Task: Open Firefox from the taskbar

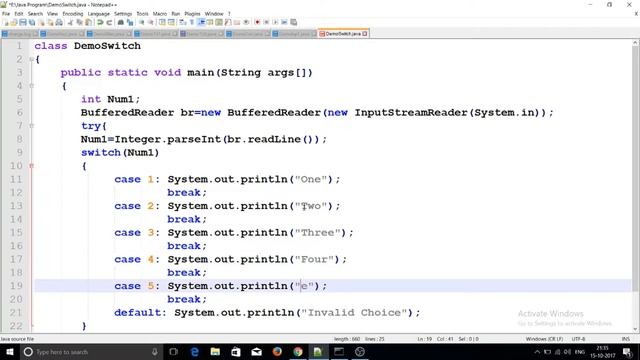Action: (277, 351)
